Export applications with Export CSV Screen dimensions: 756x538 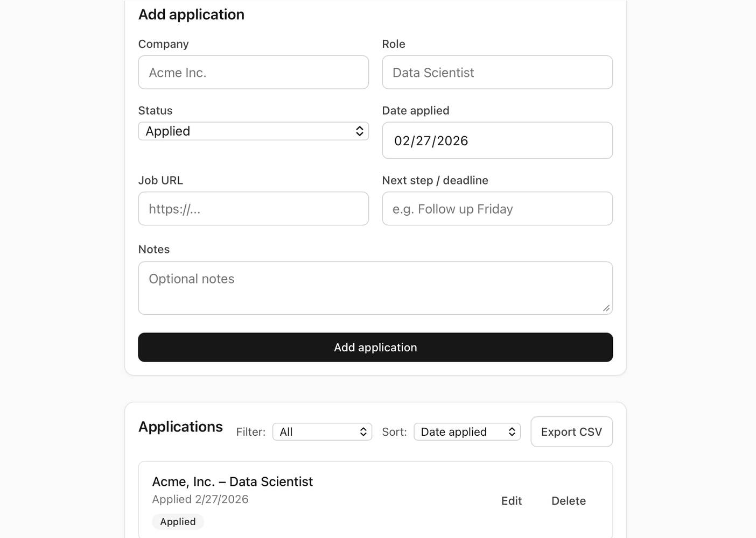pyautogui.click(x=571, y=431)
